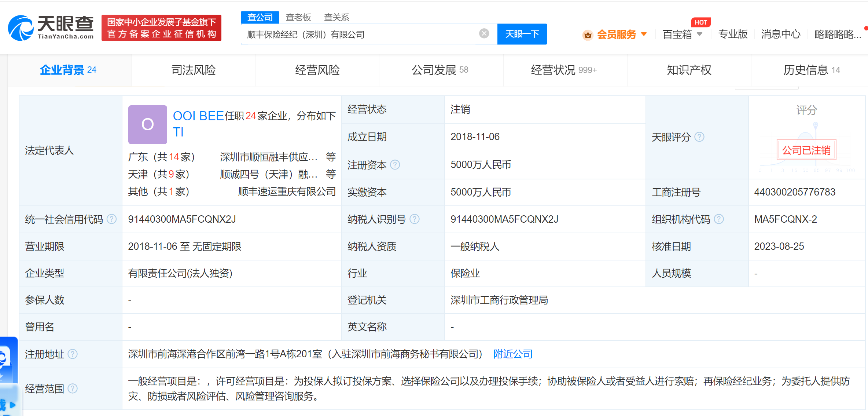Expand the 会员服务 dropdown

pyautogui.click(x=644, y=34)
